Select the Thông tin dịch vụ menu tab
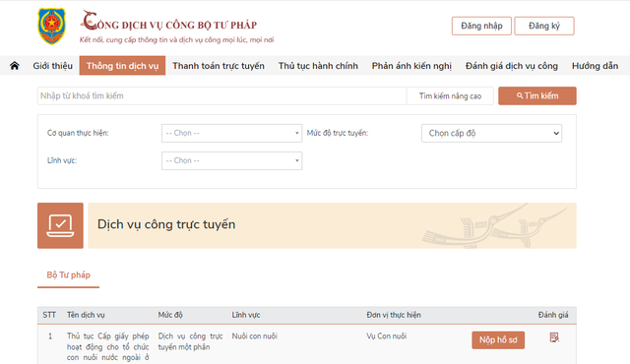 (x=122, y=66)
